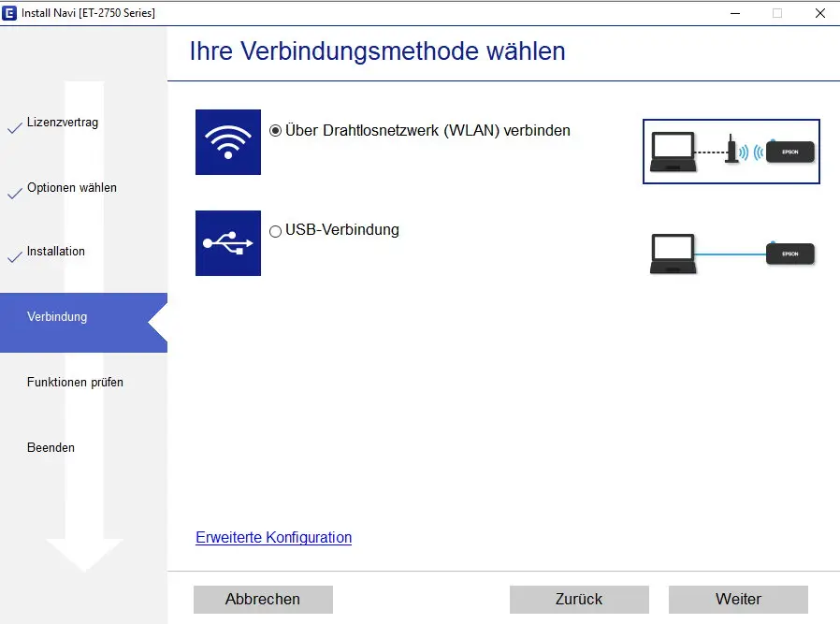
Task: Select the WLAN wireless connection radio button
Action: (275, 131)
